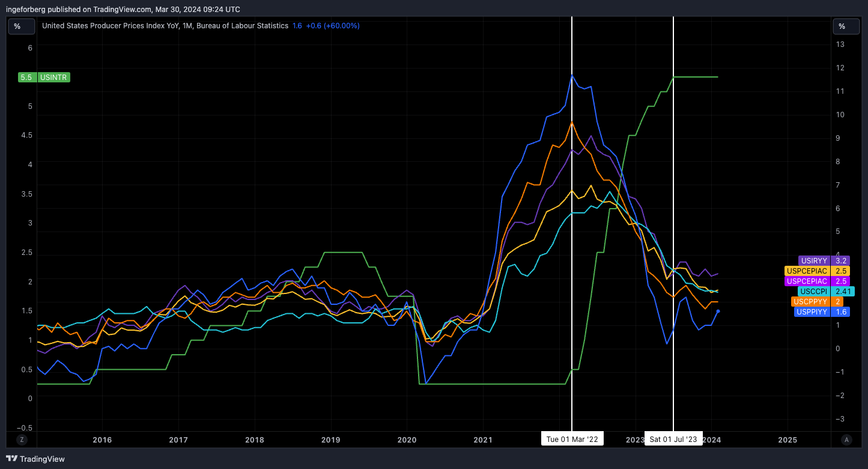This screenshot has height=469, width=868.
Task: Select the USIRYY 3.2 price label
Action: 824,261
